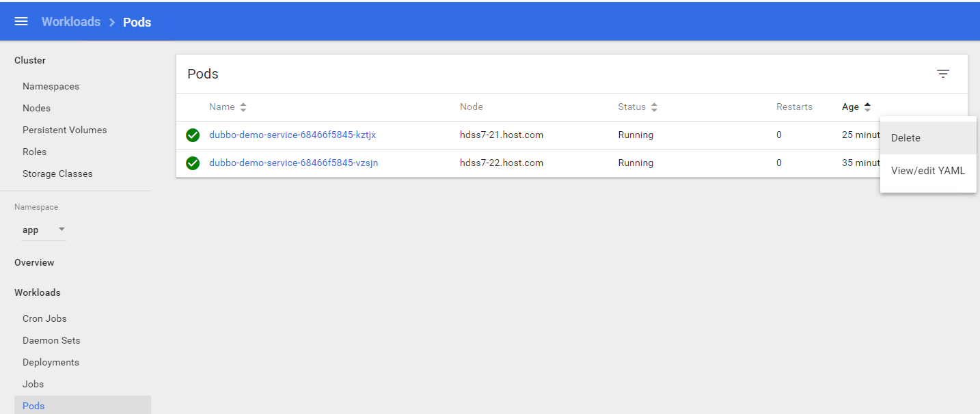
Task: Select Delete from the context menu
Action: 906,138
